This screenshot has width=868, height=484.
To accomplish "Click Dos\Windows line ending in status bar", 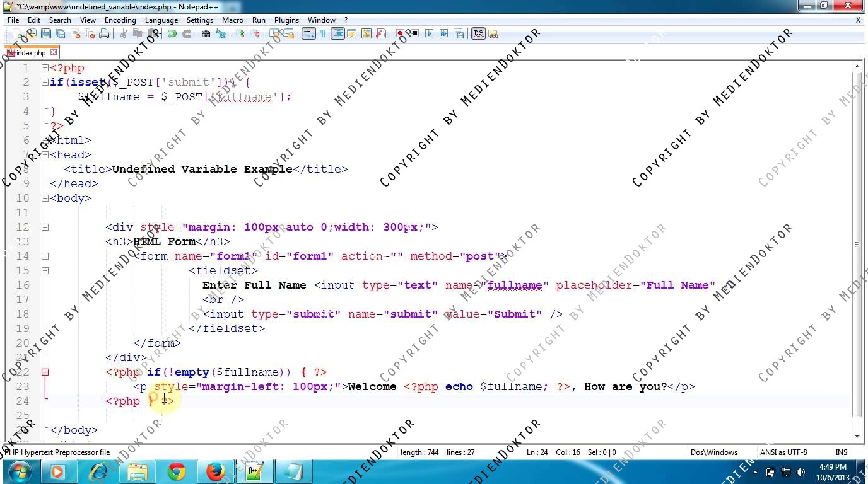I will click(713, 452).
